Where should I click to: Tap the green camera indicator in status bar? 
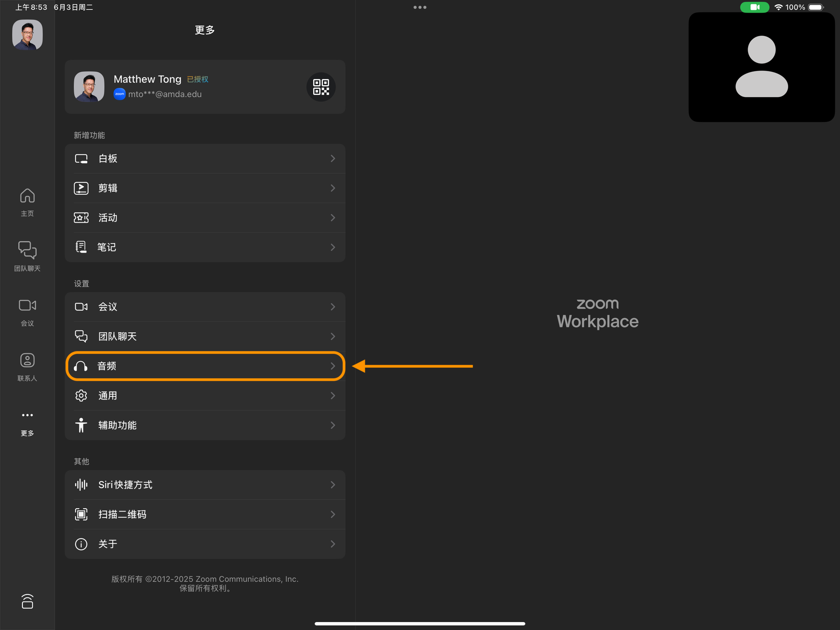coord(754,7)
